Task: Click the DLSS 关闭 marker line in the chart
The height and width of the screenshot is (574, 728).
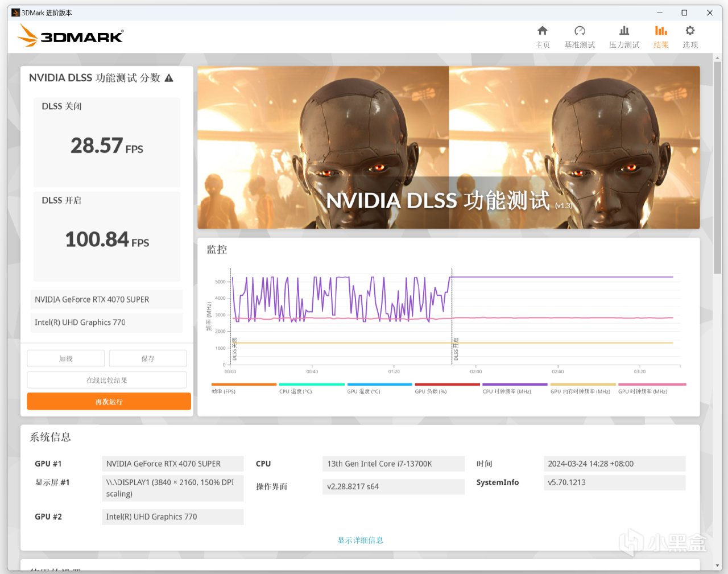Action: point(230,316)
